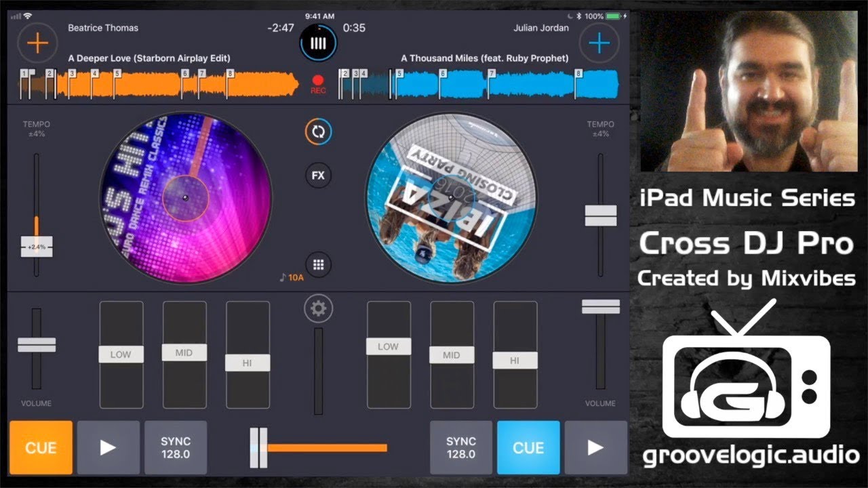Image resolution: width=868 pixels, height=488 pixels.
Task: Click the A Deeper Love track title
Action: point(149,58)
